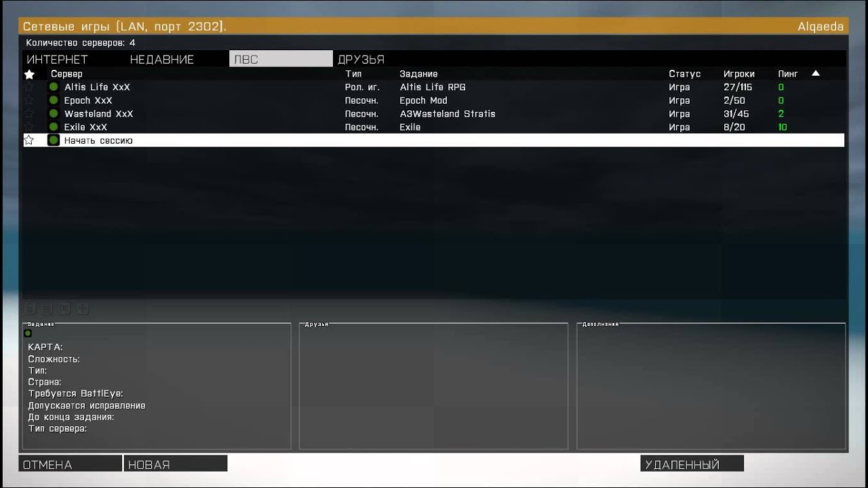
Task: Click КАРТА label in Задание panel
Action: [45, 347]
